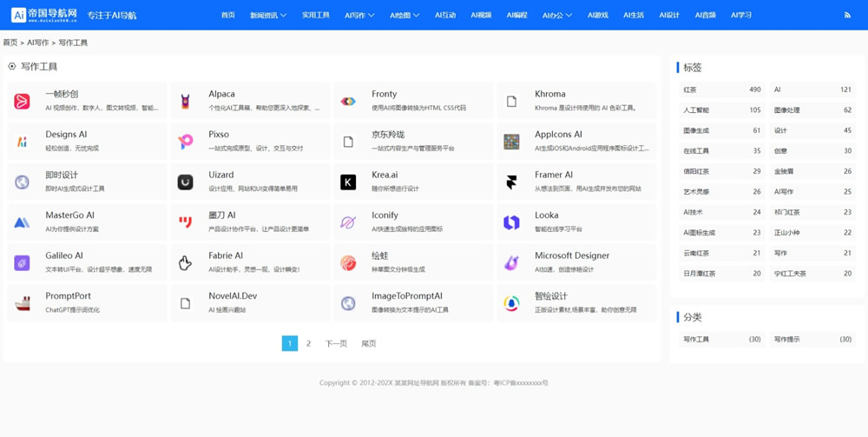Go to page 2 in pagination
Image resolution: width=868 pixels, height=437 pixels.
point(308,344)
